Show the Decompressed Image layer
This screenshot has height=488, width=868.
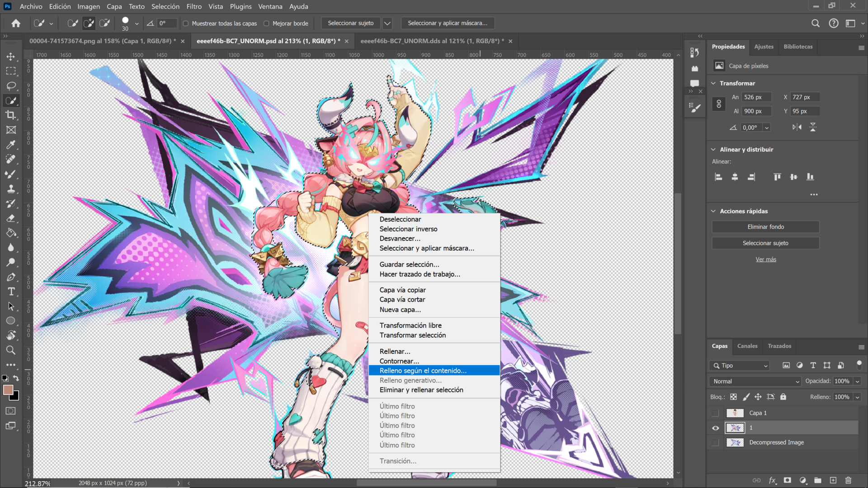tap(716, 443)
